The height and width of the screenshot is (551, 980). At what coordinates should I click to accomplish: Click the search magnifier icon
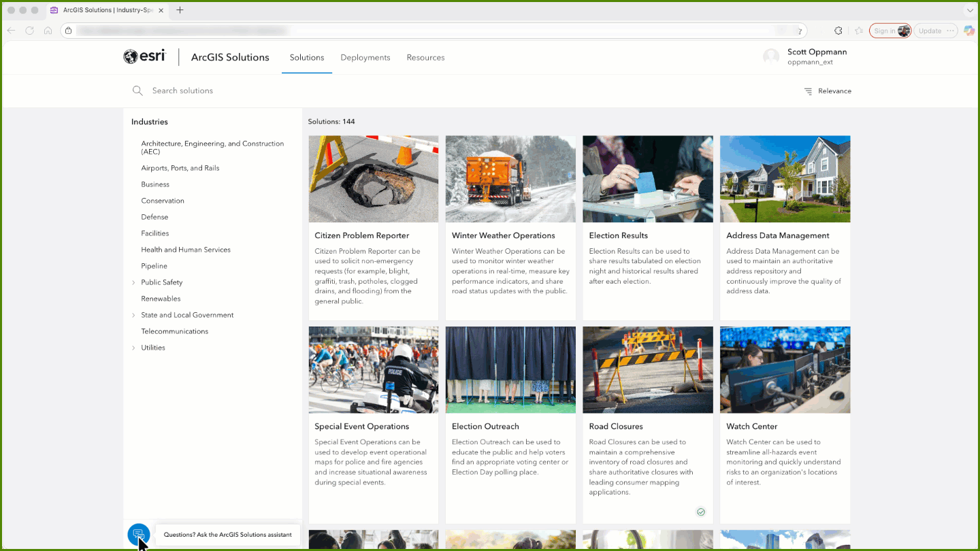(137, 90)
